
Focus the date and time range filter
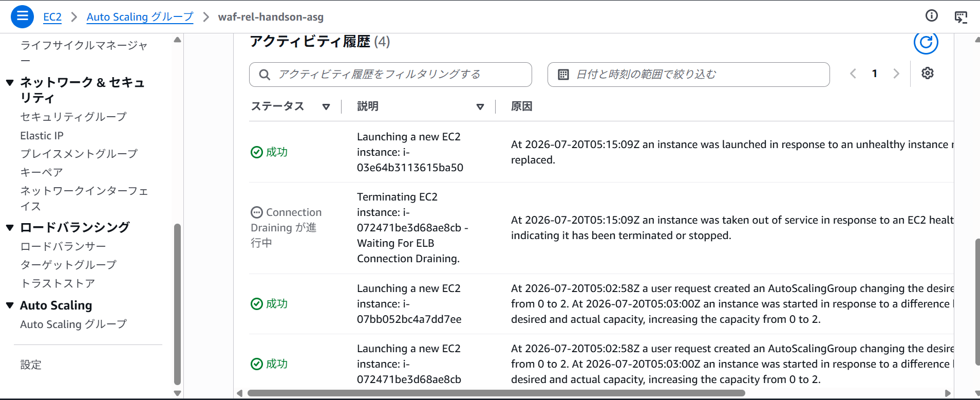[688, 75]
